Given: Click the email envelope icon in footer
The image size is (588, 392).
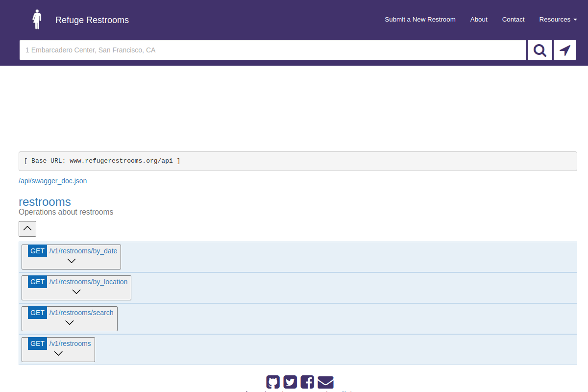Looking at the screenshot, I should click(x=325, y=382).
